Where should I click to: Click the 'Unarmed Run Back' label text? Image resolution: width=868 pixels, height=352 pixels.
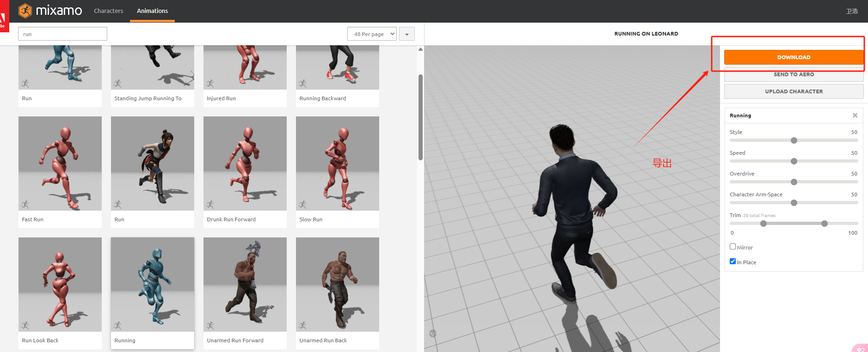[x=323, y=340]
